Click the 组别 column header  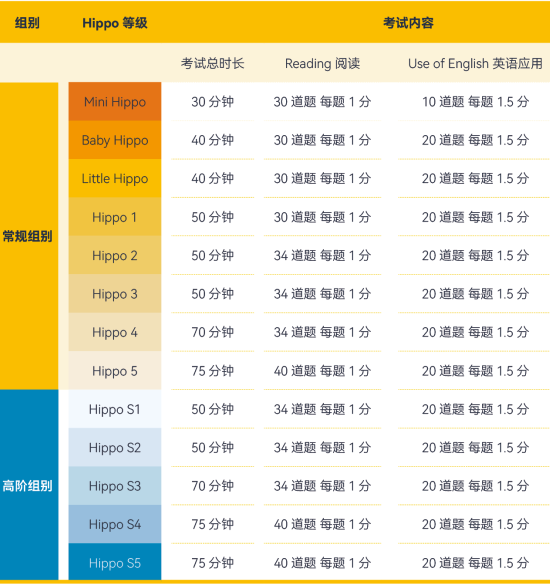(x=27, y=23)
